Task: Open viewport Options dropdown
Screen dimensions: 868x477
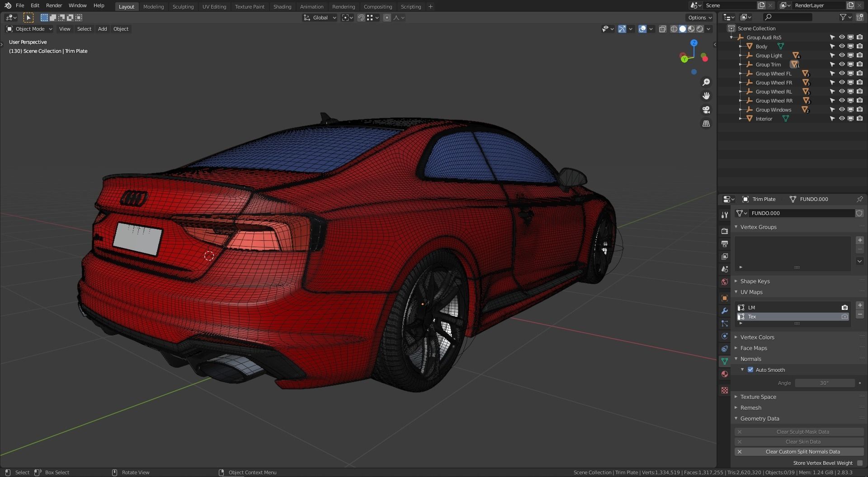Action: pos(699,18)
